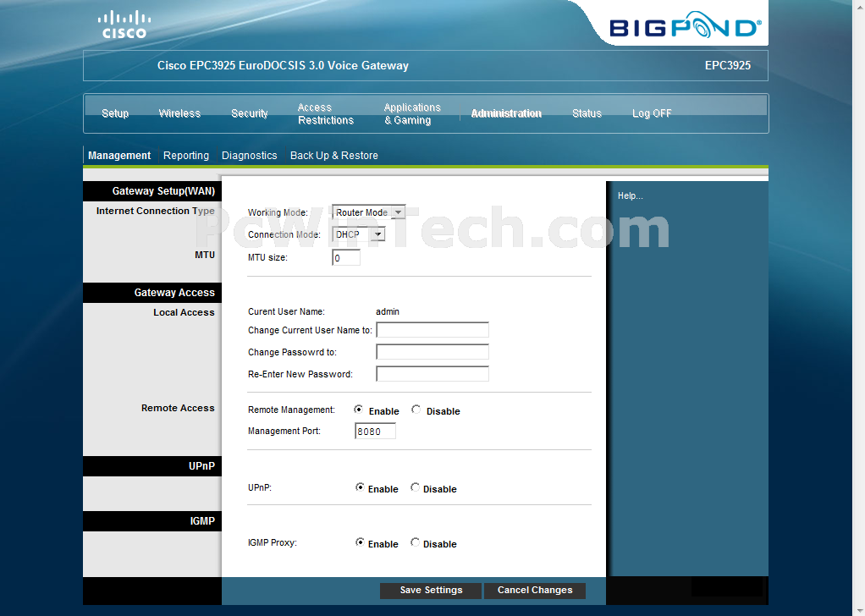Click the 'Remote Access' label
This screenshot has width=865, height=616.
(178, 408)
